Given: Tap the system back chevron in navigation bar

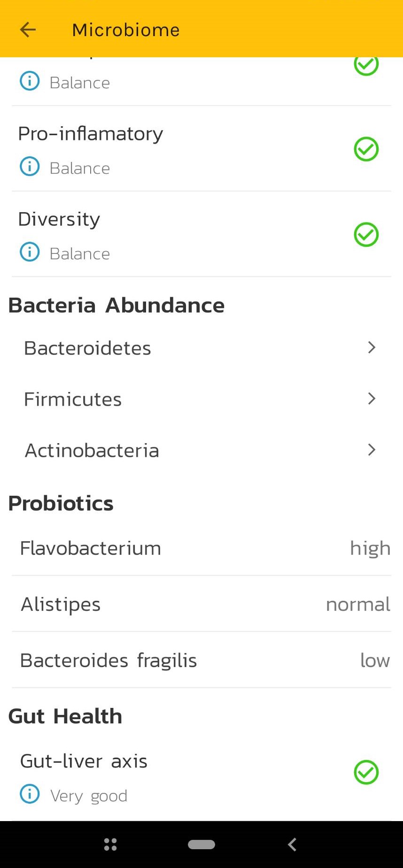Looking at the screenshot, I should tap(292, 845).
